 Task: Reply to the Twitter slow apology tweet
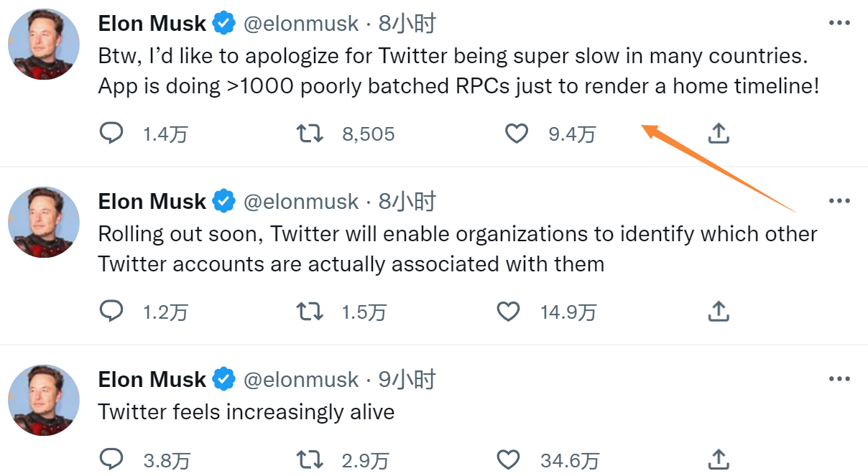[x=111, y=134]
